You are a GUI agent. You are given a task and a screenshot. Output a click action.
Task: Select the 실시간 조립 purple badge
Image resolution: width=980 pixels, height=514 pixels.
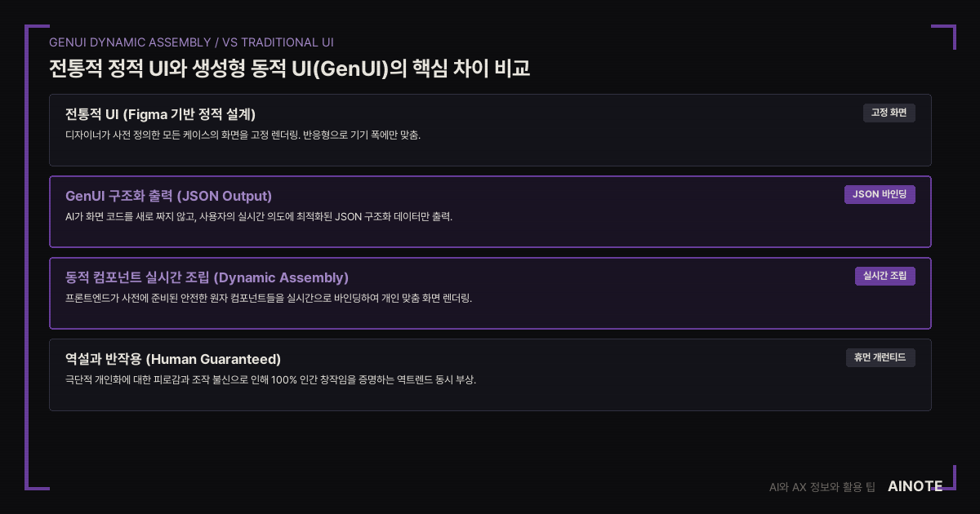tap(885, 276)
